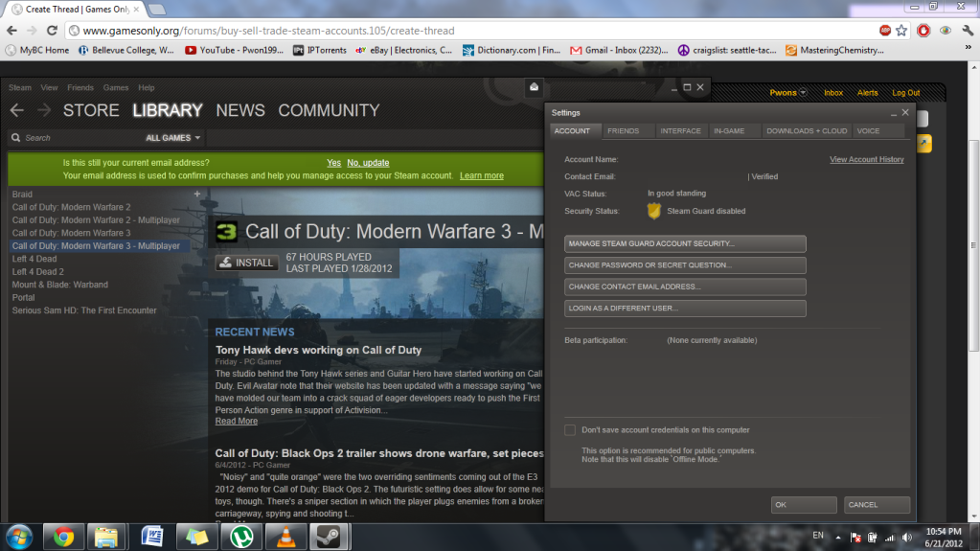
Task: Click the Chrome address bar URL
Action: click(268, 31)
